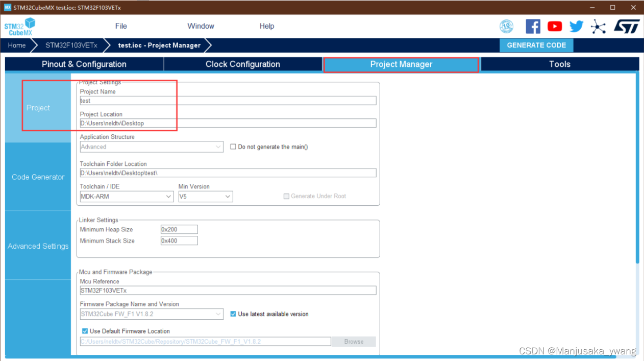
Task: Click the STM32F103VETx breadcrumb
Action: [x=71, y=45]
